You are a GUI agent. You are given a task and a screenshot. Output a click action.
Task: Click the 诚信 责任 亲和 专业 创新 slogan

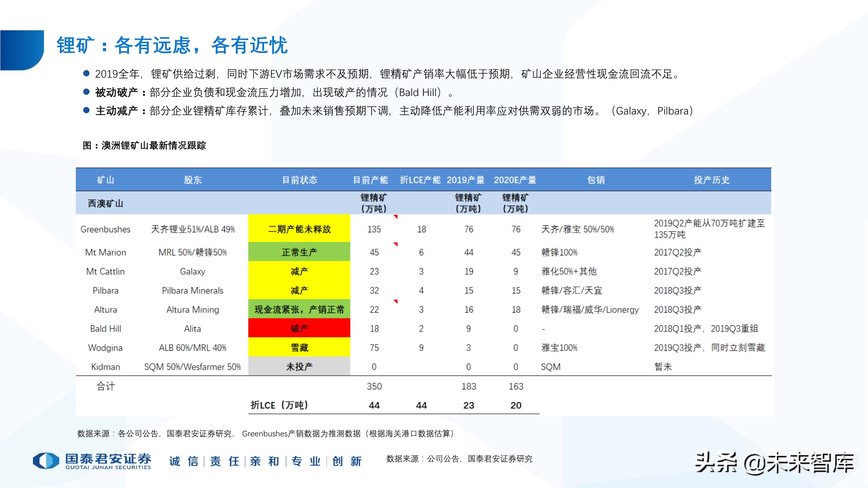point(266,461)
